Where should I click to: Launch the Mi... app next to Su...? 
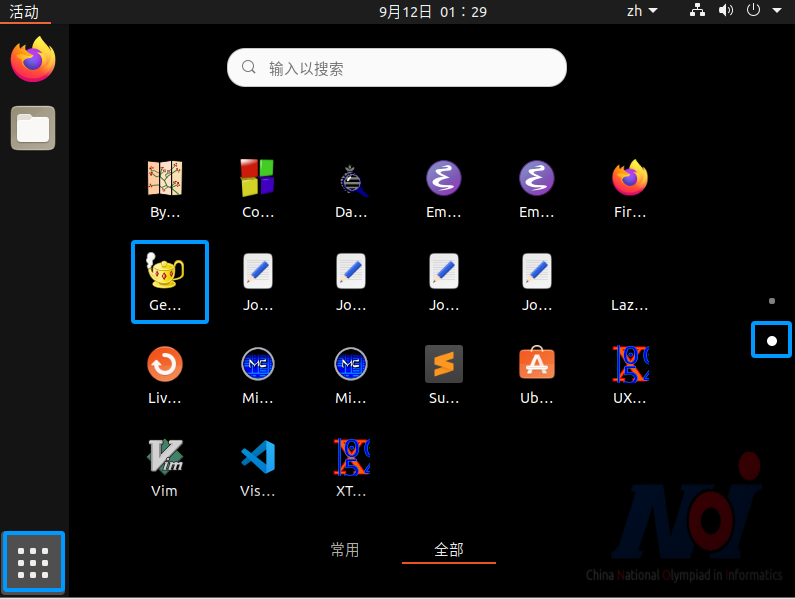coord(351,375)
